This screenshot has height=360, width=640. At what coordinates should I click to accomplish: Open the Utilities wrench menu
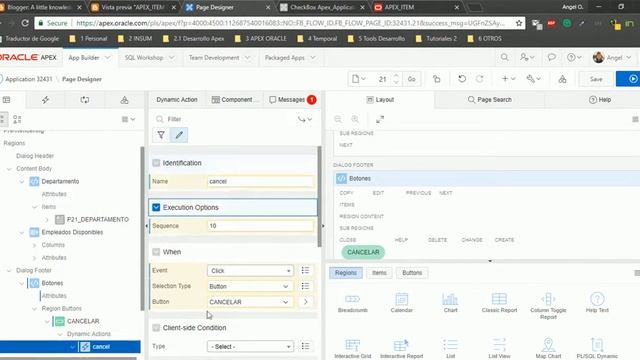pyautogui.click(x=533, y=79)
